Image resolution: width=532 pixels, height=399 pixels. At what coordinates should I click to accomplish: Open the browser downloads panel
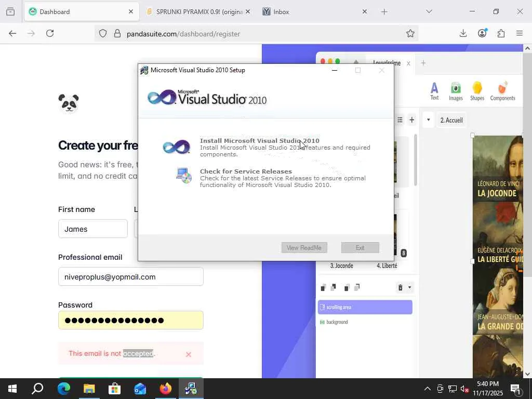click(x=463, y=33)
